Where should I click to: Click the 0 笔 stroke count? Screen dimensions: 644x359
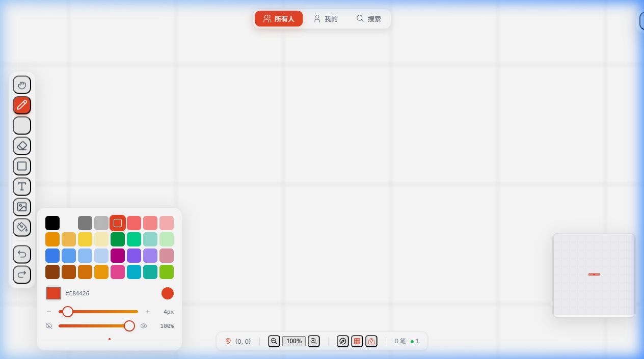tap(400, 341)
